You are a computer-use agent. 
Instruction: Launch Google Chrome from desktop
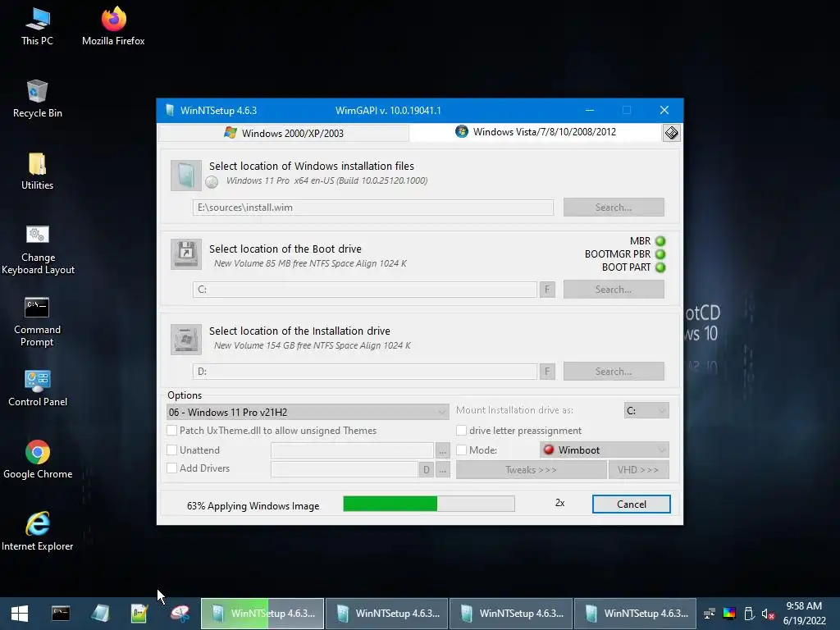38,459
